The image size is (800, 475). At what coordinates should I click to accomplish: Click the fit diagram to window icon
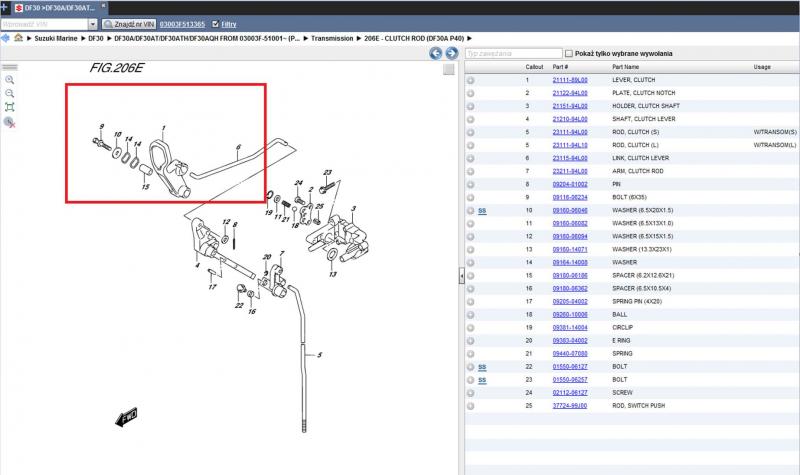9,107
